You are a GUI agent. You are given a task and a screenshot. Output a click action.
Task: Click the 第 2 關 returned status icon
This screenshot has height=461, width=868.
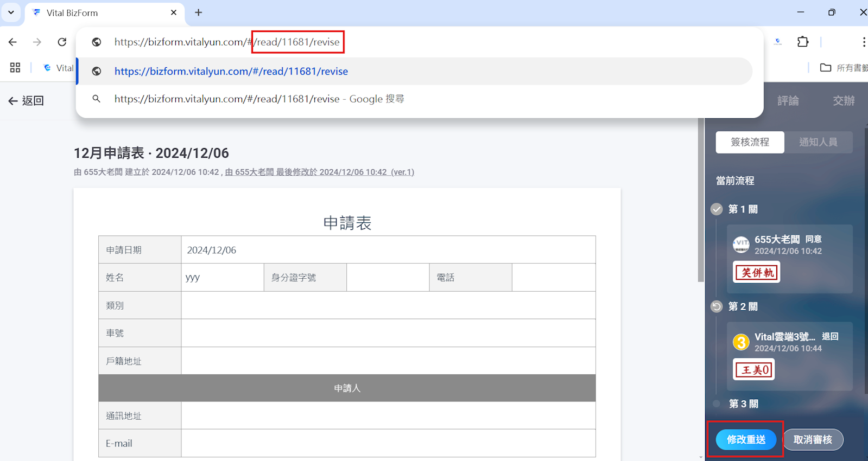tap(717, 307)
